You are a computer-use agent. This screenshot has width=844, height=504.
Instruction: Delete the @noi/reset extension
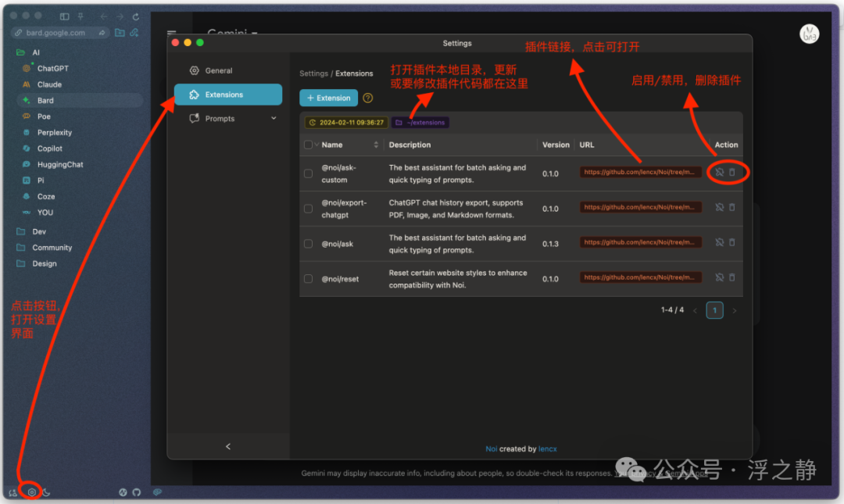click(732, 277)
